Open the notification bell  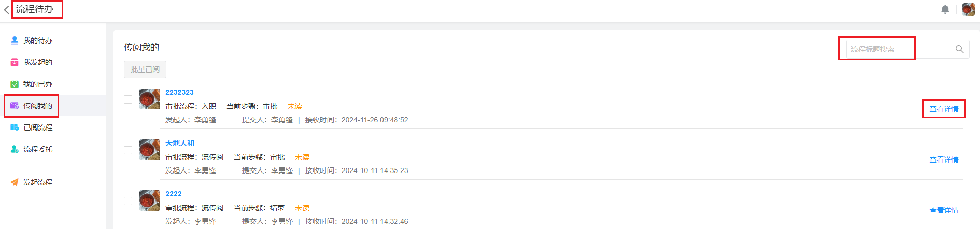[945, 9]
